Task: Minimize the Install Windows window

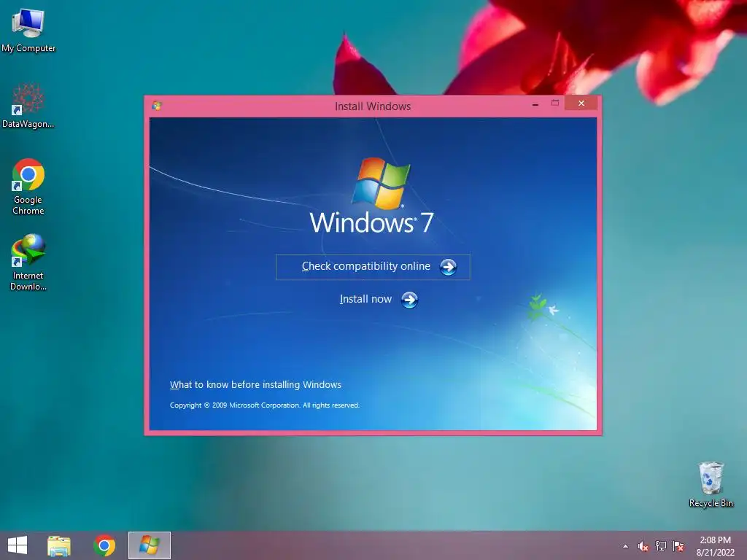Action: tap(535, 104)
